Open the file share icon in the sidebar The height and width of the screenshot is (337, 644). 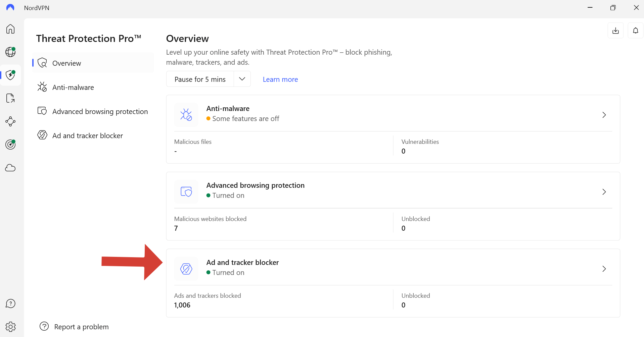10,98
